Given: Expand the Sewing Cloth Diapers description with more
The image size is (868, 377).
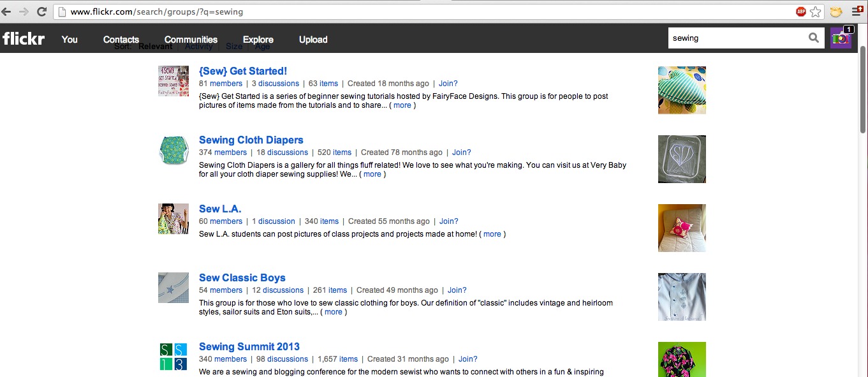Looking at the screenshot, I should 372,174.
